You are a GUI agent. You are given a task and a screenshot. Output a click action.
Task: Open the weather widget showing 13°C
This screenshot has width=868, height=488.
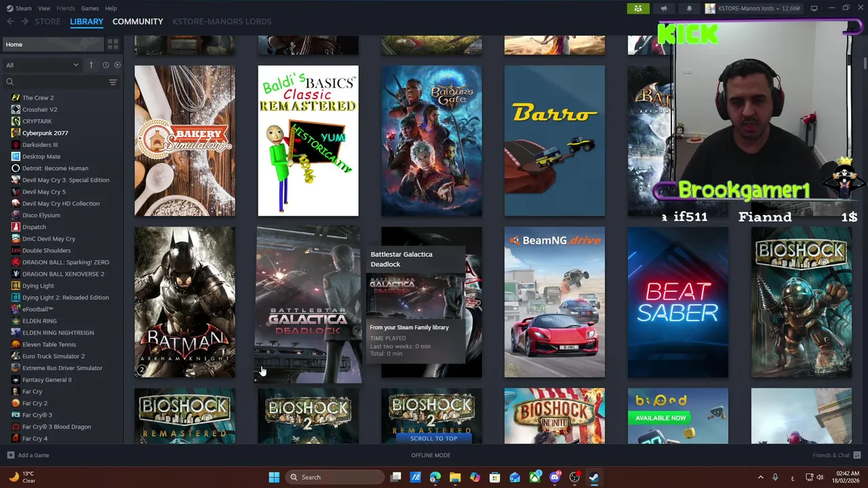pyautogui.click(x=22, y=477)
